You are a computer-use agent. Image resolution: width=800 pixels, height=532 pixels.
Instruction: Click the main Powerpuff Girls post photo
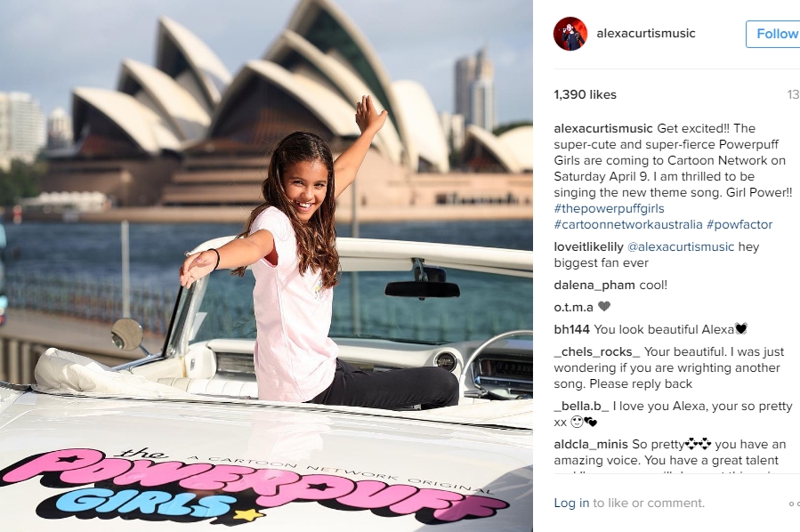[266, 266]
